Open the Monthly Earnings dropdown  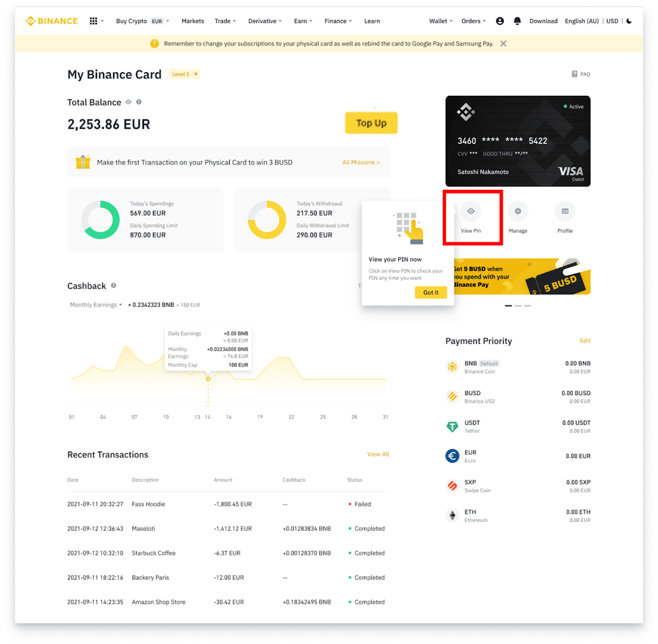pyautogui.click(x=96, y=305)
